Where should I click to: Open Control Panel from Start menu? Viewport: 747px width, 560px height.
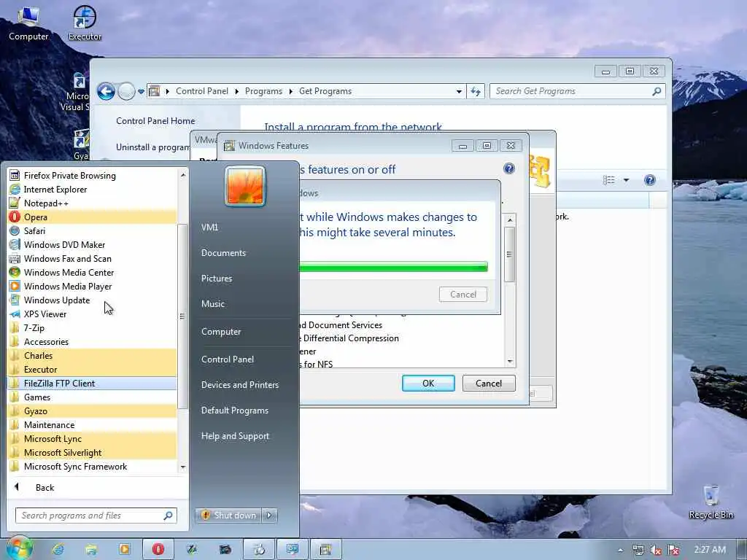228,359
